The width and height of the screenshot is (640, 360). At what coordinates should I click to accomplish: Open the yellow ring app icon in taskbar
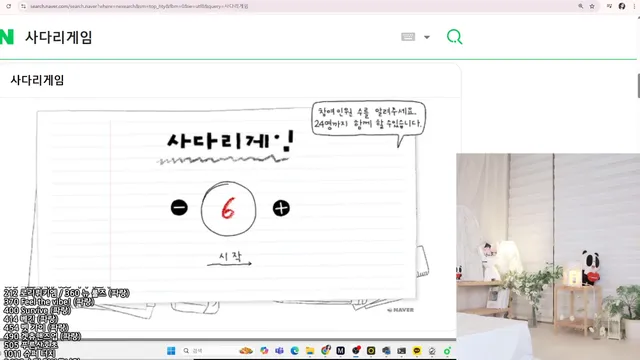click(371, 351)
